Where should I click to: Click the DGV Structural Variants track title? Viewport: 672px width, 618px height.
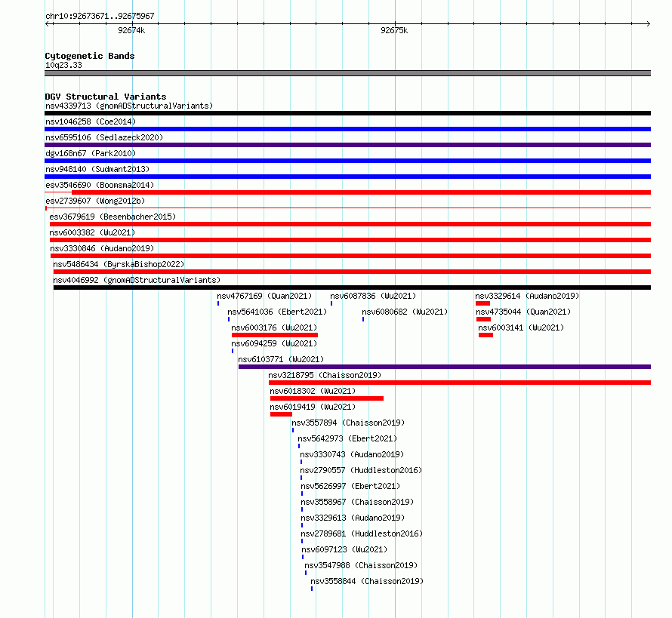click(106, 97)
